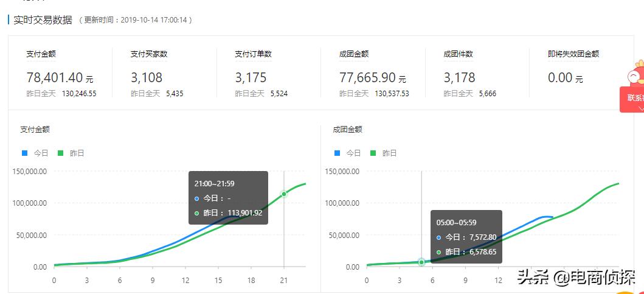
Task: Click the 成团金额 chart title
Action: click(348, 130)
